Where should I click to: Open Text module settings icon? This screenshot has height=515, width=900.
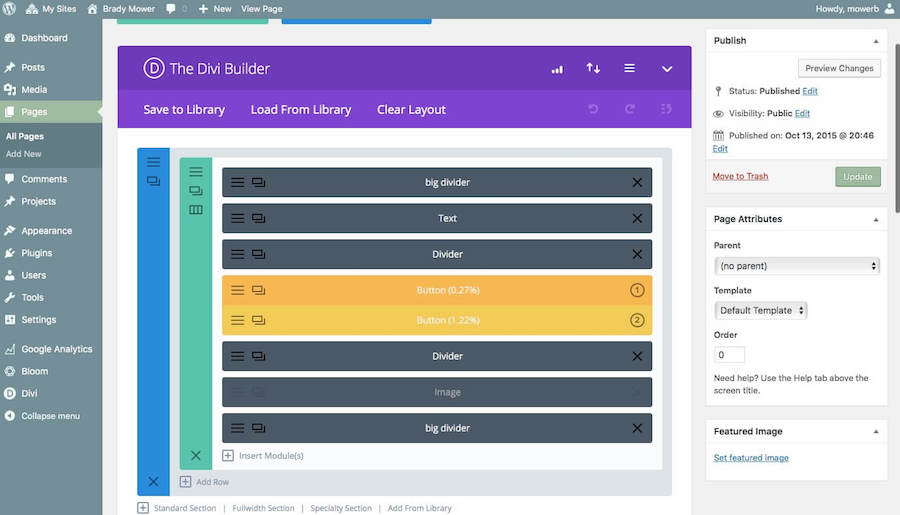point(238,218)
